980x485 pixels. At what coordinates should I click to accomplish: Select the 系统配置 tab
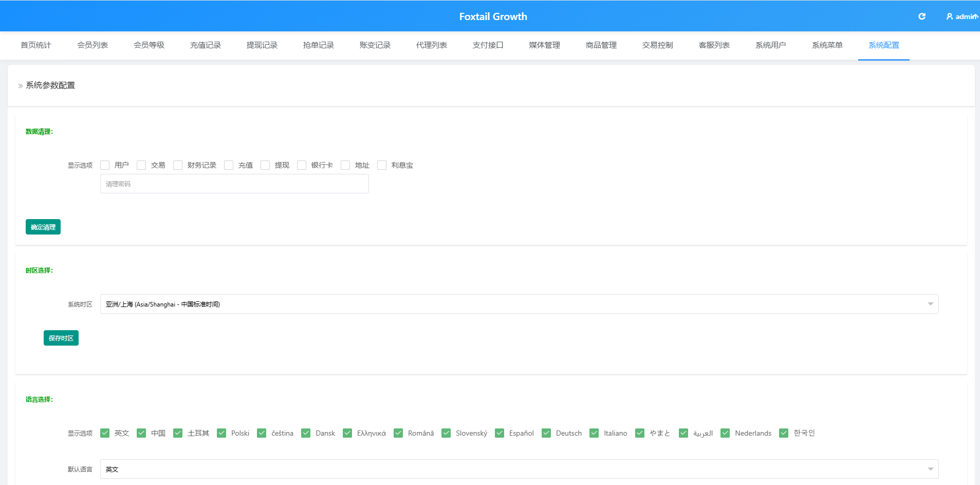pos(884,45)
